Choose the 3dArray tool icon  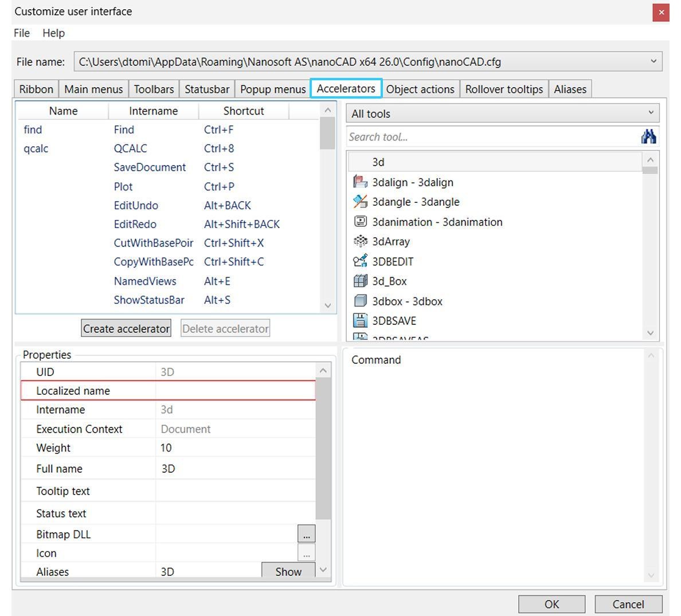(x=360, y=241)
